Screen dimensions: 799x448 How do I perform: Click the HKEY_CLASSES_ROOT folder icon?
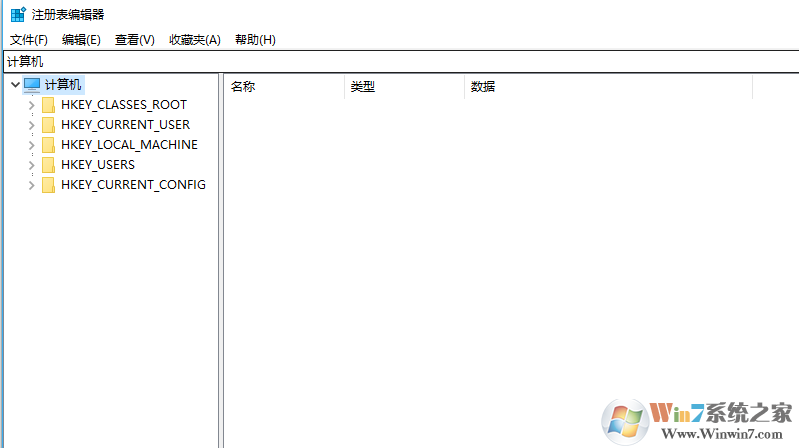coord(48,105)
